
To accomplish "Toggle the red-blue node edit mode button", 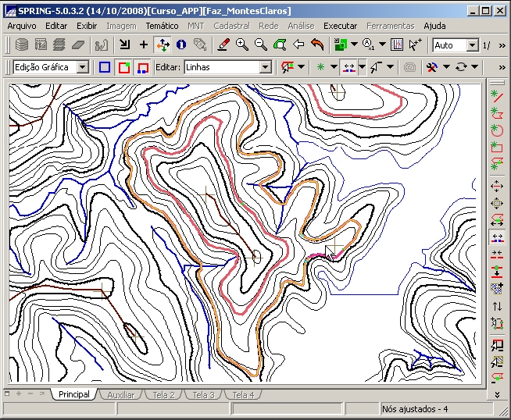I will click(x=142, y=68).
